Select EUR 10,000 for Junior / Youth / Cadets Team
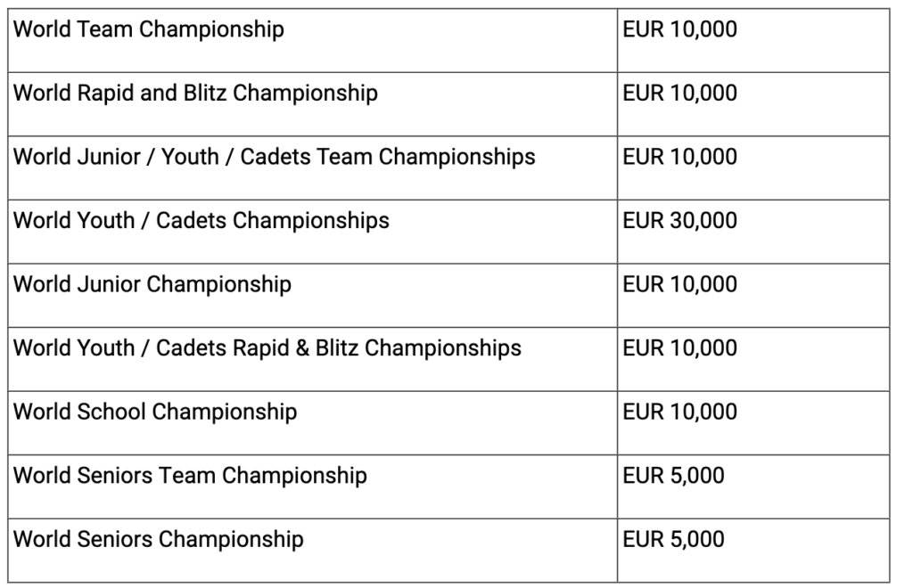The width and height of the screenshot is (913, 588). tap(753, 168)
